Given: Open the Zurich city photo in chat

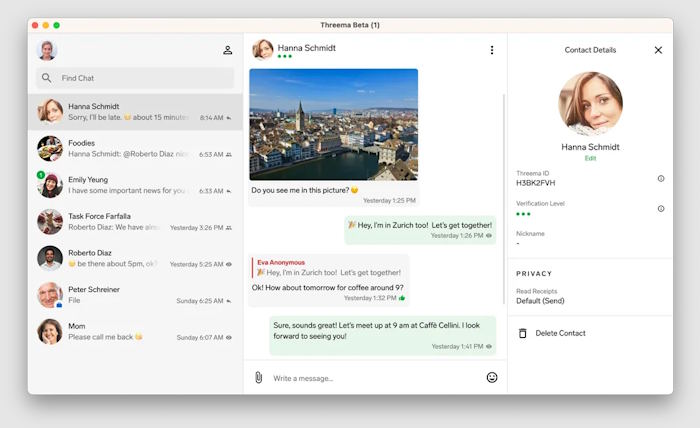Looking at the screenshot, I should tap(333, 125).
